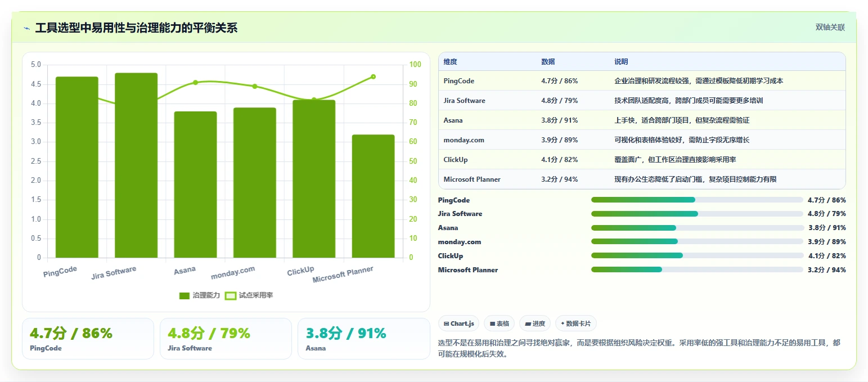Click the PingCode progress bar
The width and height of the screenshot is (868, 382).
coord(697,200)
